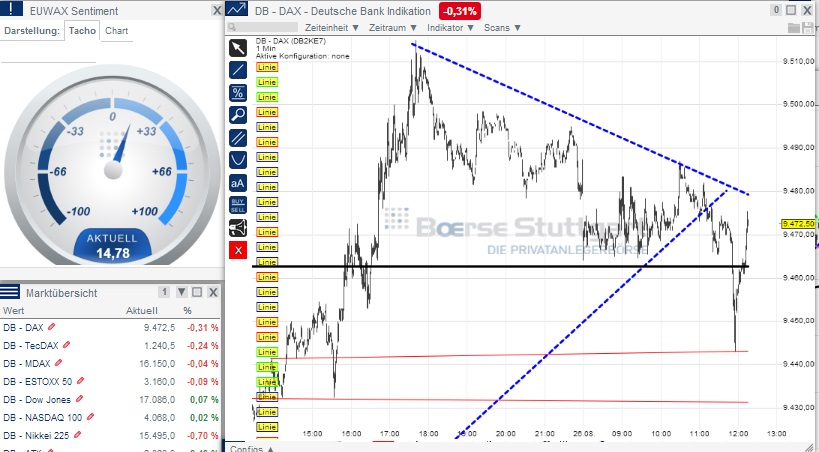
Task: Select the single line drawing tool
Action: pos(238,70)
